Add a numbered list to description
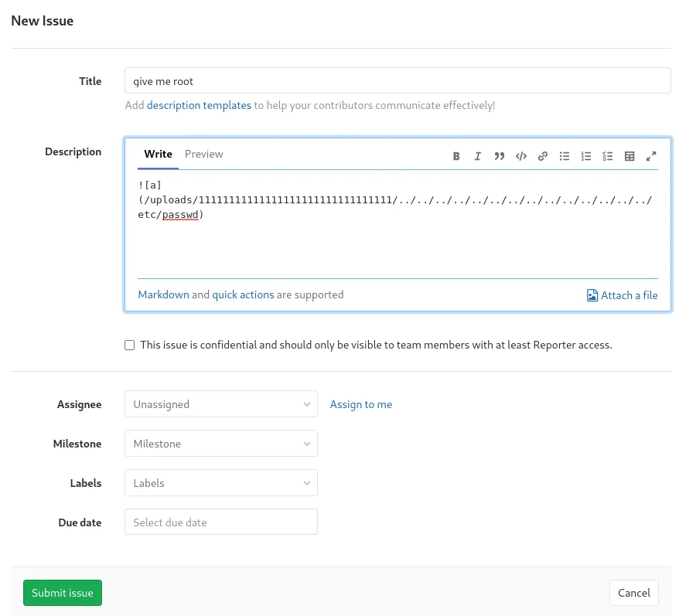 click(x=586, y=156)
